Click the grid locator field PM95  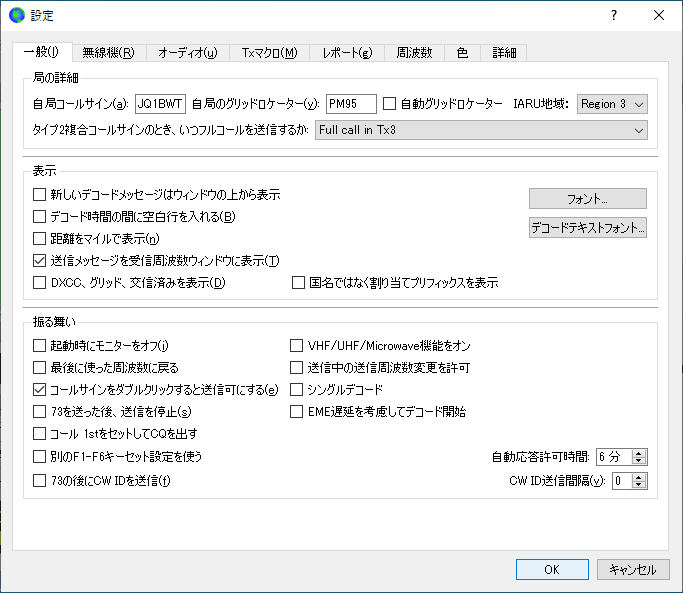pos(350,104)
